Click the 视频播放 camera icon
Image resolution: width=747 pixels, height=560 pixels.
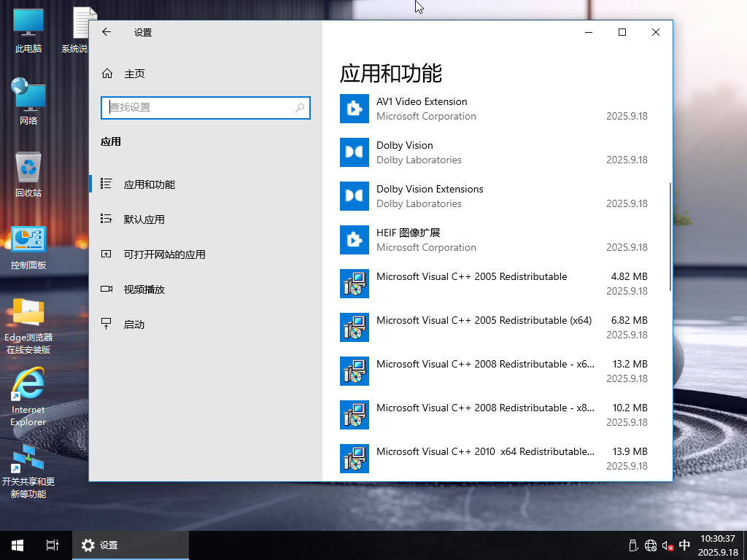point(107,289)
